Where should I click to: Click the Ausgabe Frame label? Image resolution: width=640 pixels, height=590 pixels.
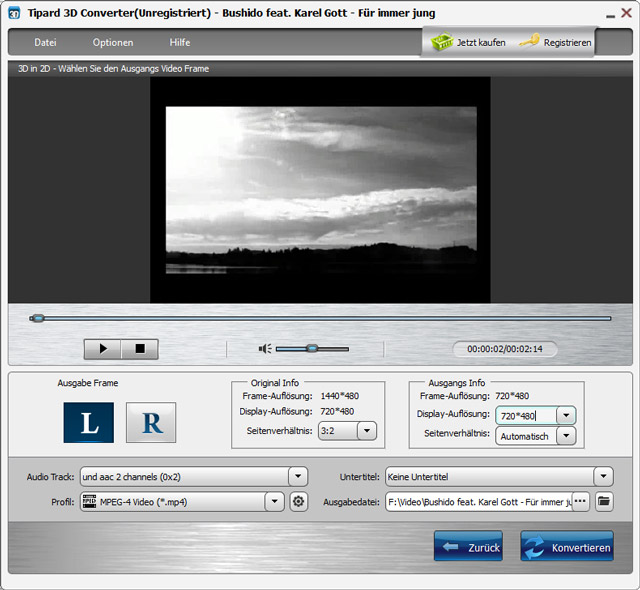[x=88, y=383]
